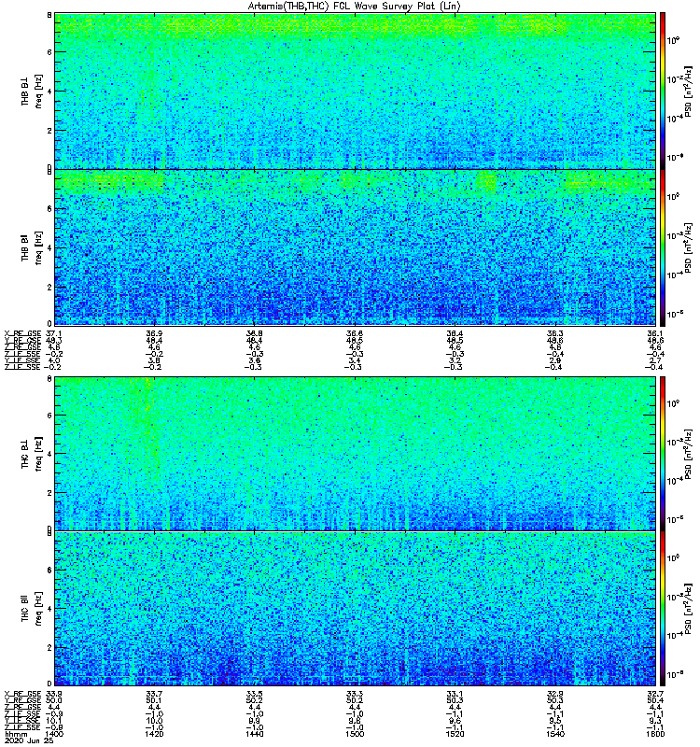Click the 1440 time tick label
Viewport: 700px width, 747px height.
coord(254,734)
